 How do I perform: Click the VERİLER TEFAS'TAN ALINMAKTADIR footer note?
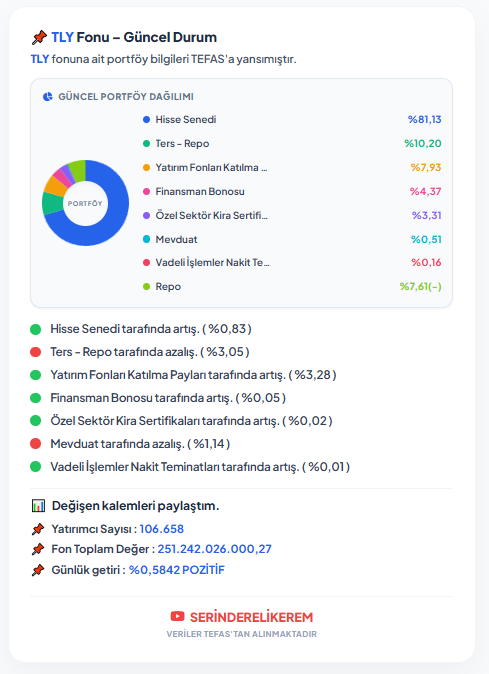point(241,634)
